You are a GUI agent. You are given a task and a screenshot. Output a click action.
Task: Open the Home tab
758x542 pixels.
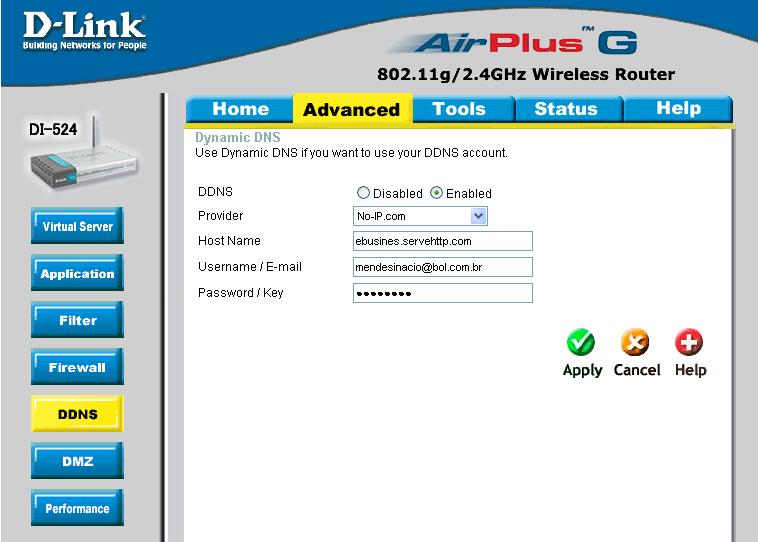point(240,109)
